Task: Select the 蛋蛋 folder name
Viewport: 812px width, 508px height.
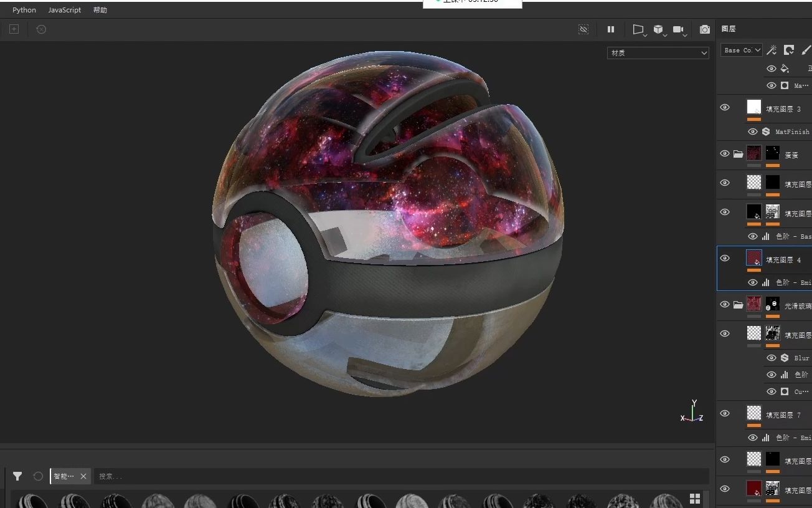Action: 791,155
